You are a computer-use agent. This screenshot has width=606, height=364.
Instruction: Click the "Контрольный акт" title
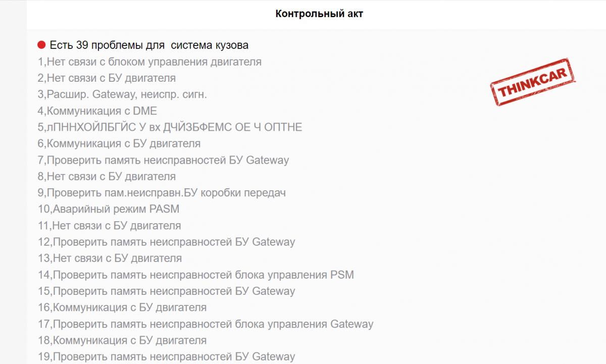[x=319, y=14]
